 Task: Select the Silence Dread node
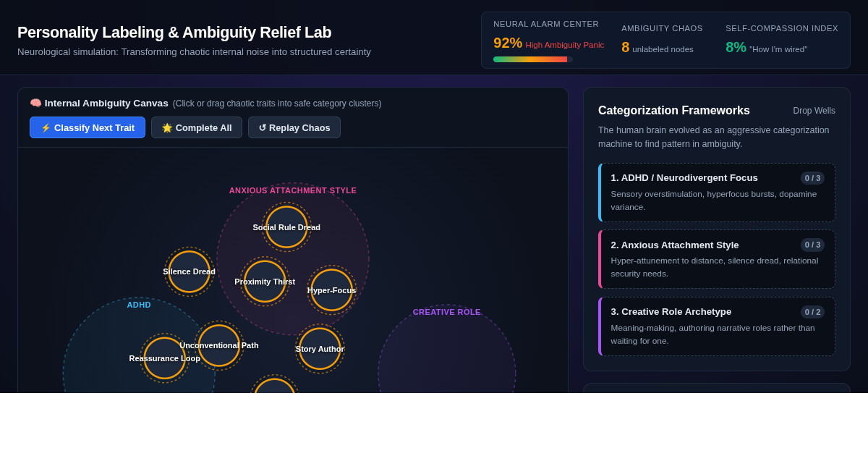pos(190,271)
